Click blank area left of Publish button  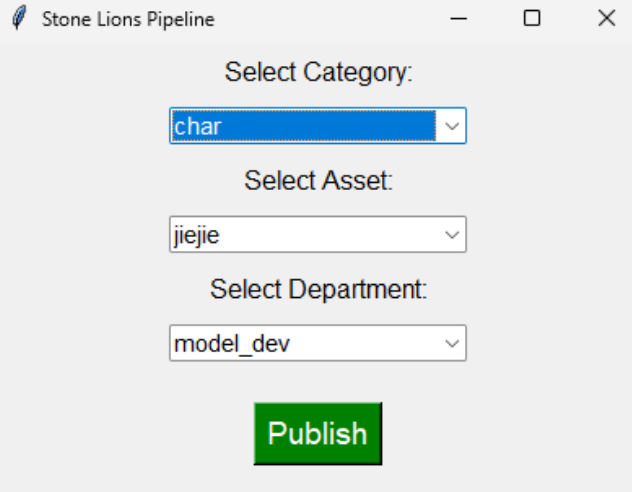[x=130, y=434]
